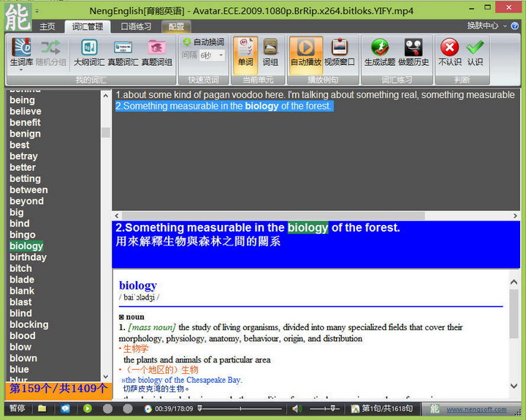Open the 配置 settings tab
This screenshot has width=526, height=420.
(x=177, y=26)
